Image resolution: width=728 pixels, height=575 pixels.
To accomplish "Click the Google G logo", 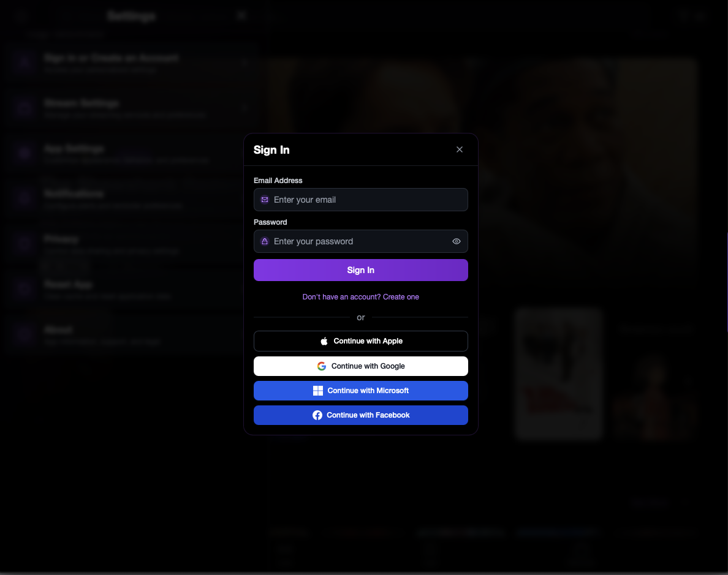I will (x=321, y=366).
